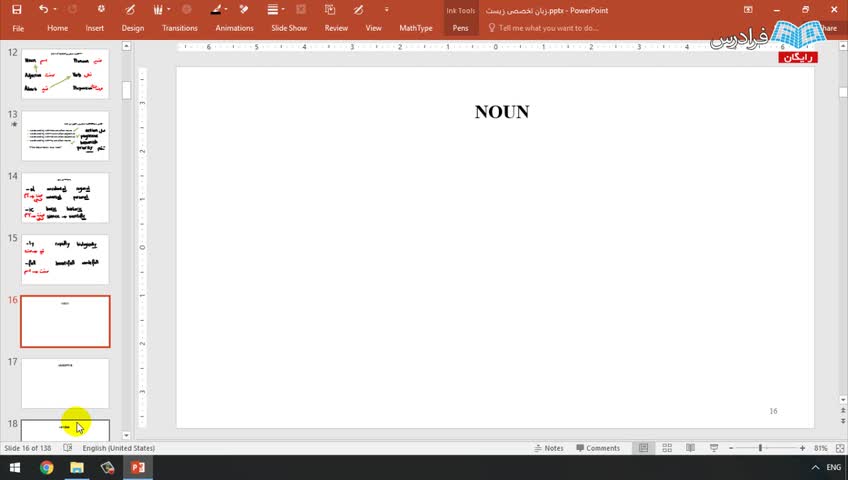Switch to Normal view icon

[643, 448]
